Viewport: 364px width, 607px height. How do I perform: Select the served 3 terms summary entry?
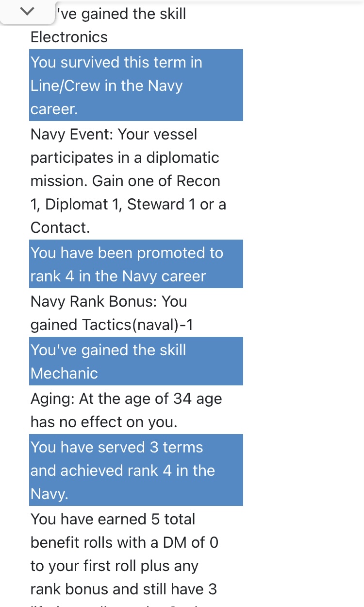pyautogui.click(x=136, y=470)
